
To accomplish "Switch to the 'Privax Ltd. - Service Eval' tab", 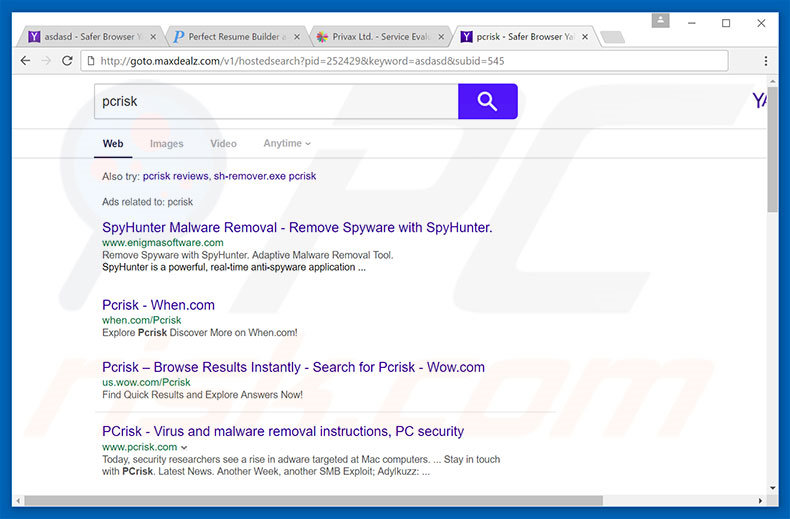I will point(378,37).
